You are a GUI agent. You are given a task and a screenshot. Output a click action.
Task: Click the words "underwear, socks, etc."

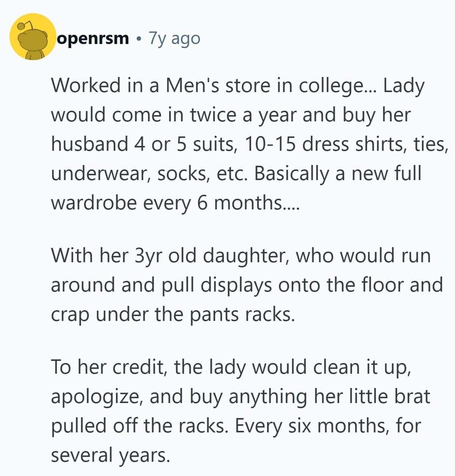[149, 174]
